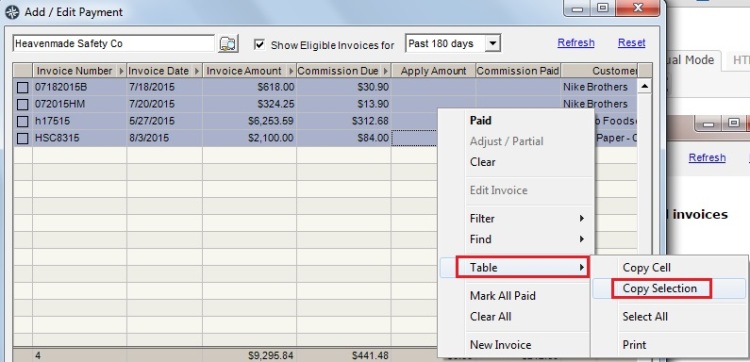Screen dimensions: 750x362
Task: Click invoice date 8/3/2015 cell
Action: pos(165,138)
